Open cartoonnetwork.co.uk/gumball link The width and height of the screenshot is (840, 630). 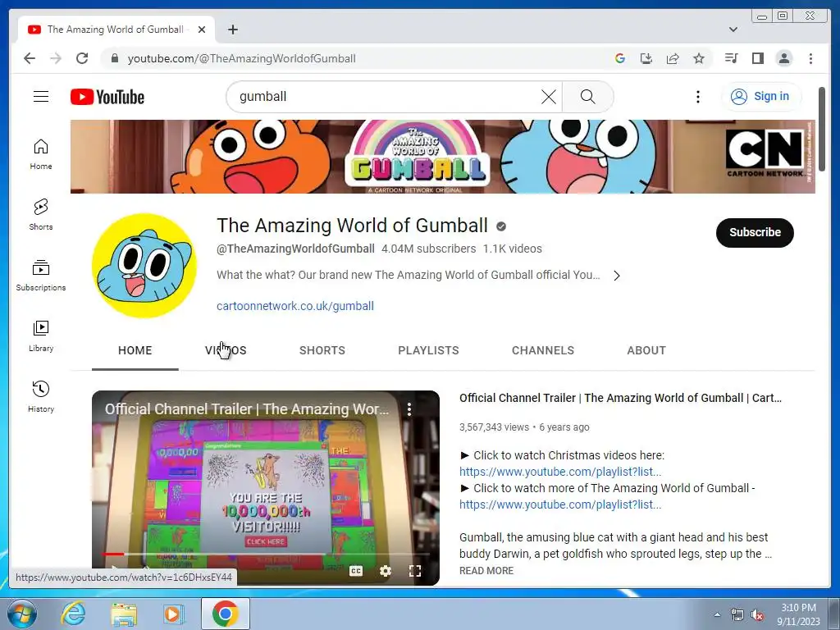295,306
